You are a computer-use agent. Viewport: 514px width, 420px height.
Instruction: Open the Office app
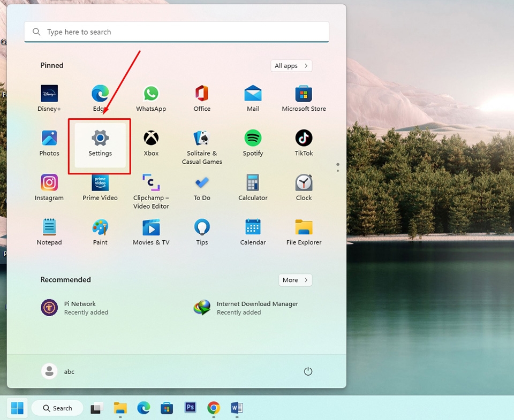tap(202, 98)
